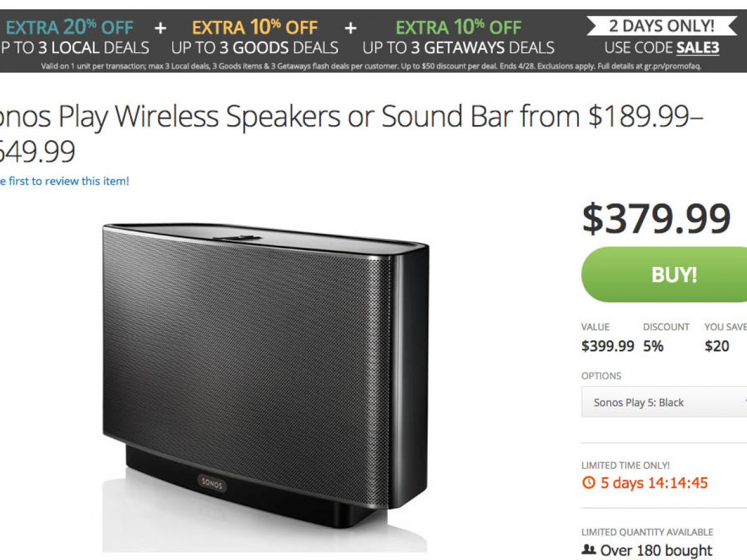The width and height of the screenshot is (747, 560).
Task: Click the promo fine print terms line
Action: [x=371, y=66]
